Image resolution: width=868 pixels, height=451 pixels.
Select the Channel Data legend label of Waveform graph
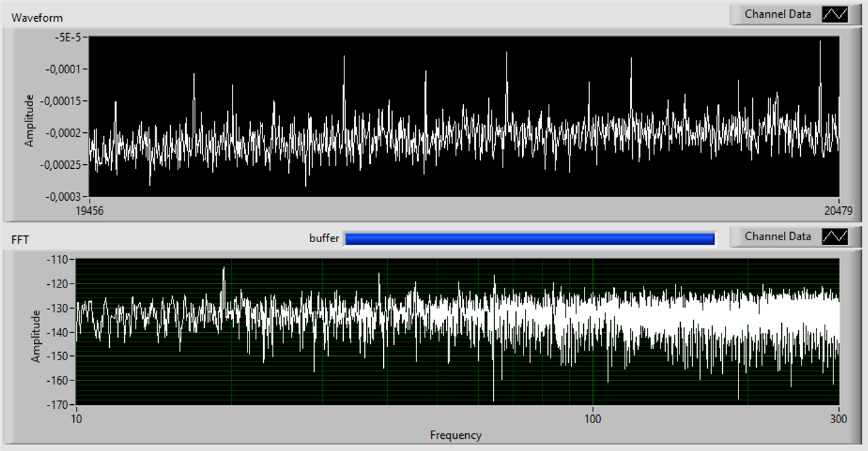(x=778, y=14)
